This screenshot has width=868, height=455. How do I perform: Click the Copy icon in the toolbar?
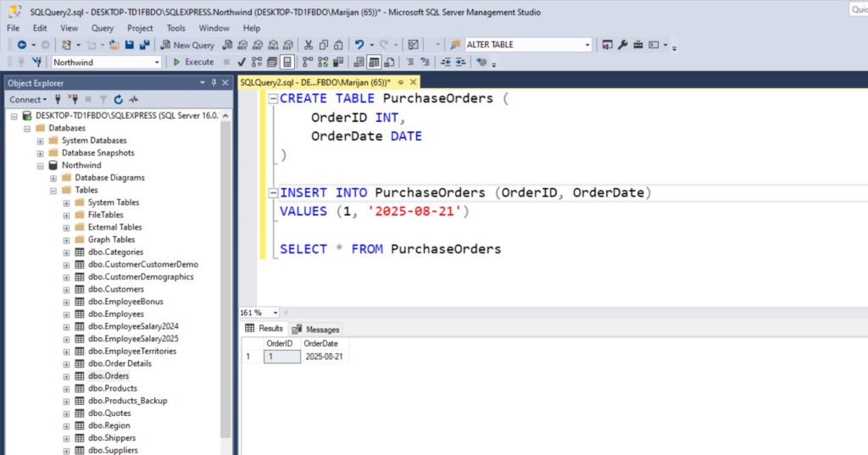[x=324, y=45]
